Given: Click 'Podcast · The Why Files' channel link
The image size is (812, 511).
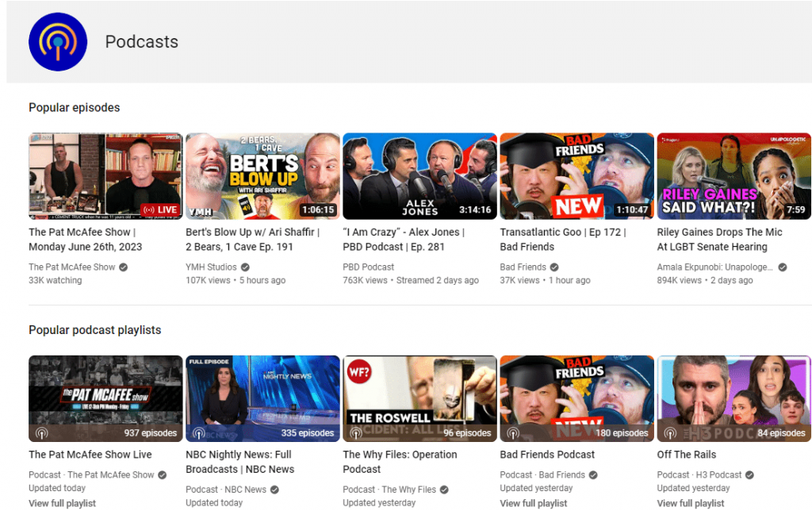Looking at the screenshot, I should coord(389,490).
